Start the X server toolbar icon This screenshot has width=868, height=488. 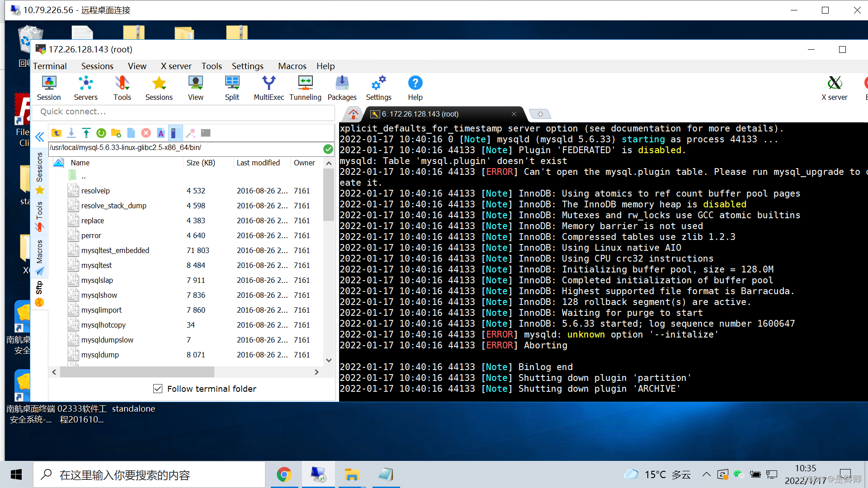tap(835, 88)
